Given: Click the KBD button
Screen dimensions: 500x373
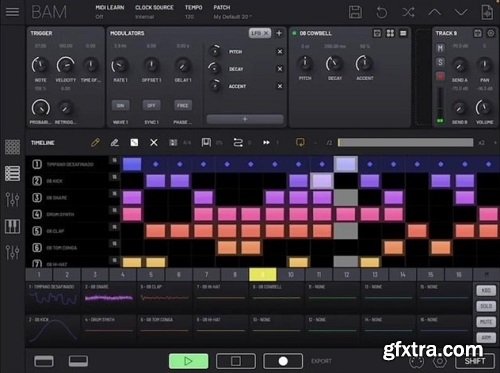Looking at the screenshot, I should pos(486,290).
